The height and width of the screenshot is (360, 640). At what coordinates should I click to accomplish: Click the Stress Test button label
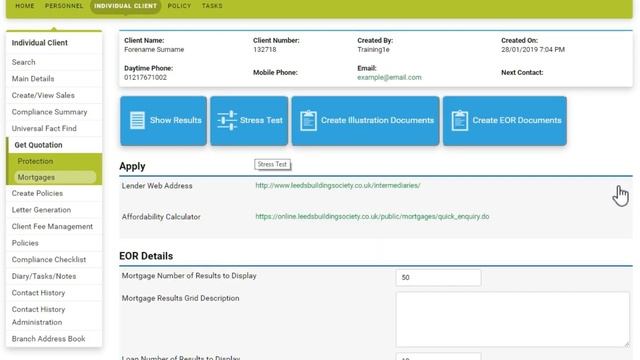coord(261,120)
